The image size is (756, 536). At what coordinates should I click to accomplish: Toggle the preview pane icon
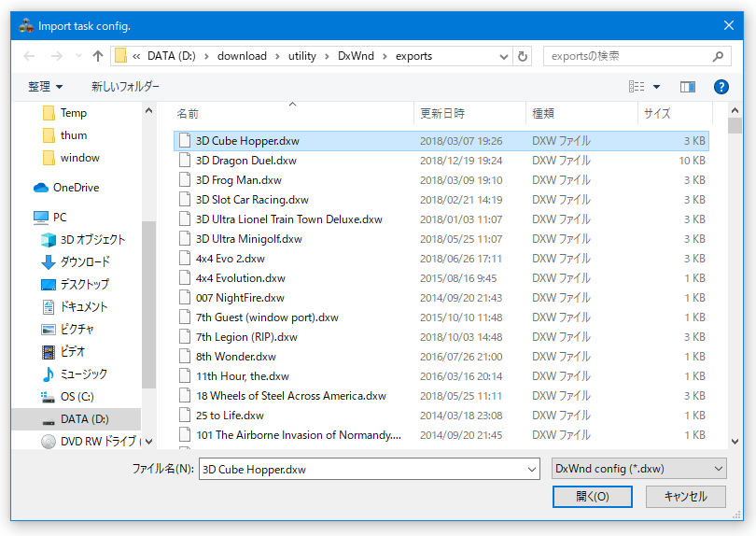point(688,87)
